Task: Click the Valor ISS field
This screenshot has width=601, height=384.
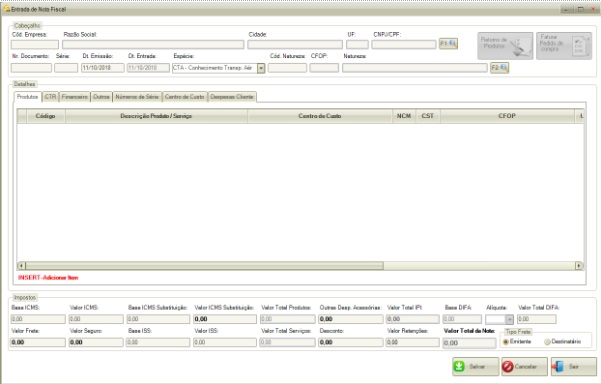Action: click(x=225, y=342)
